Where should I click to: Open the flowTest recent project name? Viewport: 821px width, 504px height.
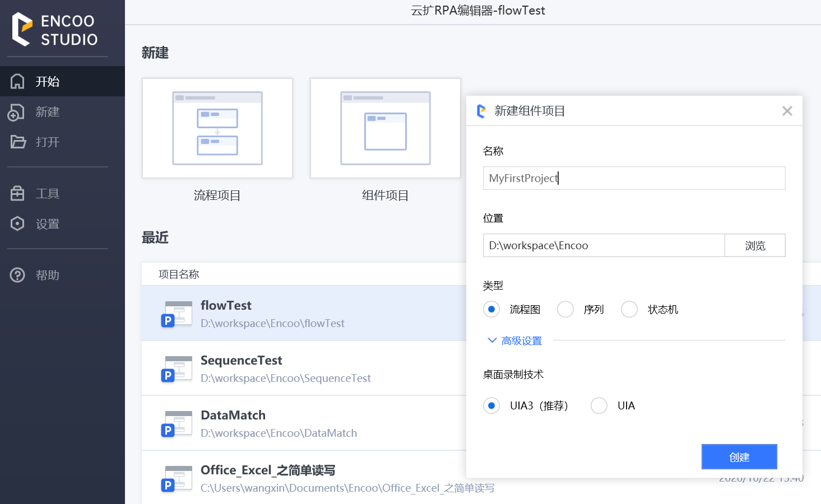pyautogui.click(x=226, y=305)
